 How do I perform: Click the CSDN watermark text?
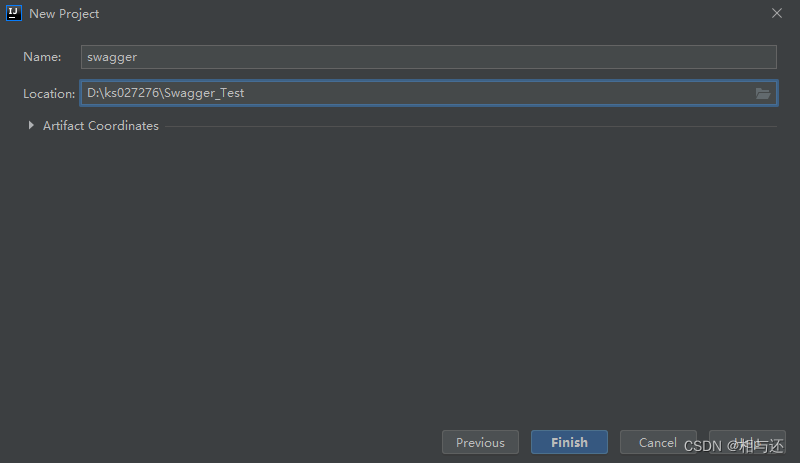click(x=733, y=446)
